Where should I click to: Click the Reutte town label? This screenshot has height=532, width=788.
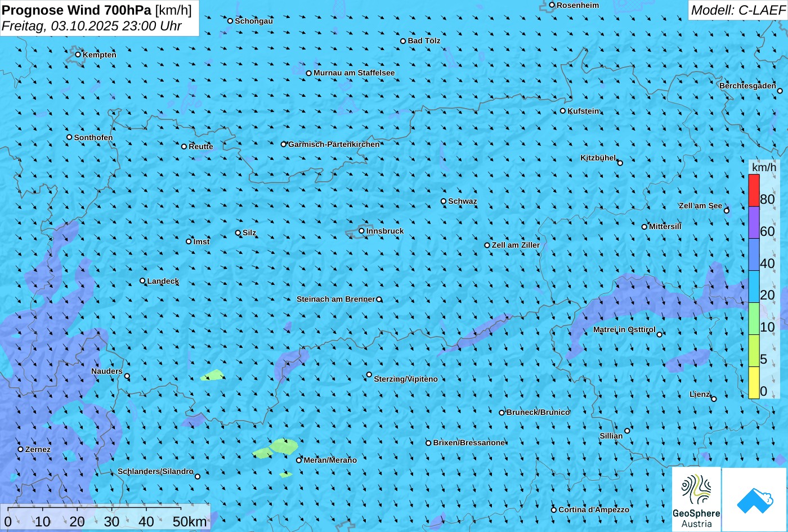[201, 147]
